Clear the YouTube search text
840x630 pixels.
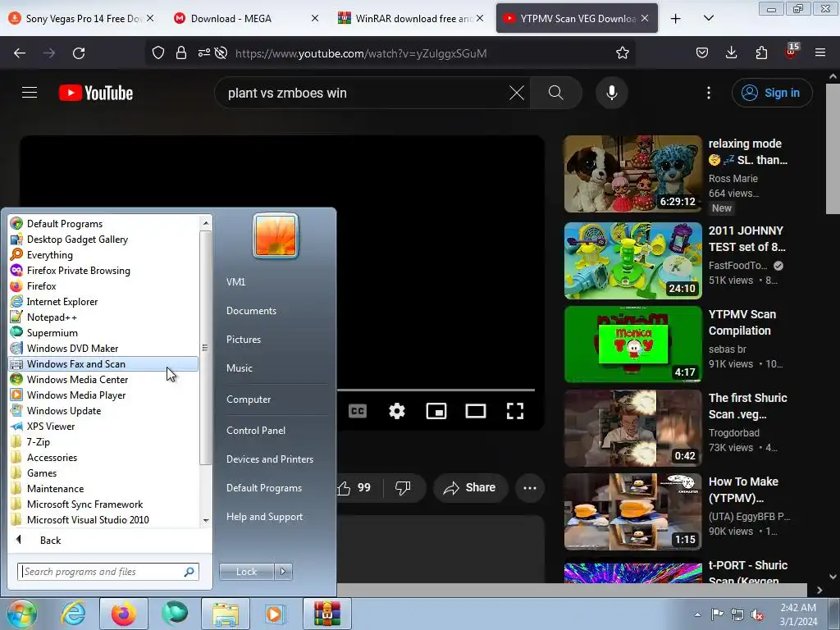click(x=517, y=93)
